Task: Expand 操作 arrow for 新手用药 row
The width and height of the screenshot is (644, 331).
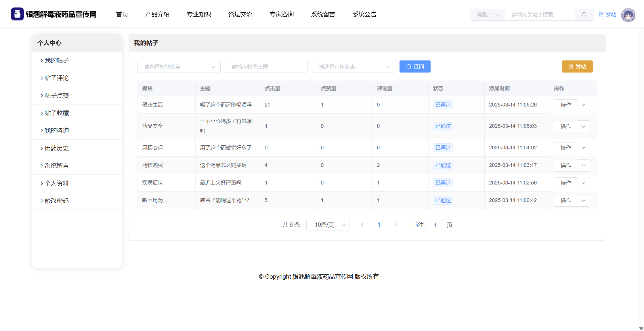Action: (x=583, y=201)
